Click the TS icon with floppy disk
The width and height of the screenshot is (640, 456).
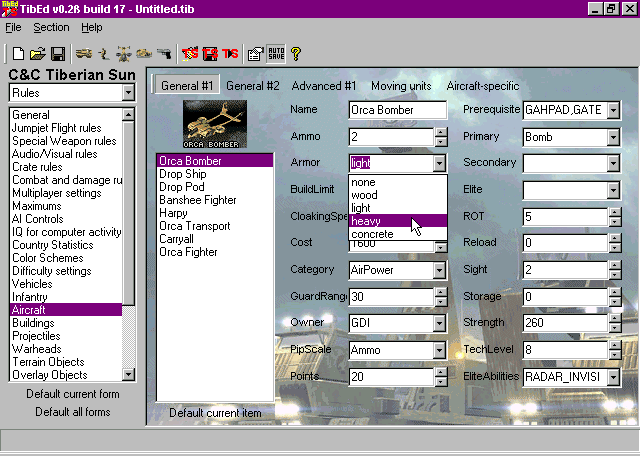pos(210,53)
